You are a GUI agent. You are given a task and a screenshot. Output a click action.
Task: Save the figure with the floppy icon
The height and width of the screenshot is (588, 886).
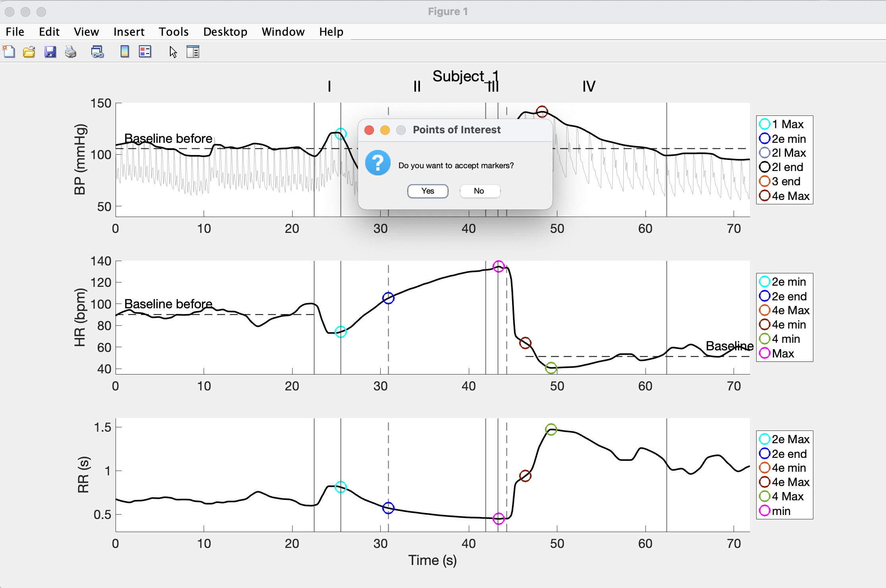coord(50,52)
